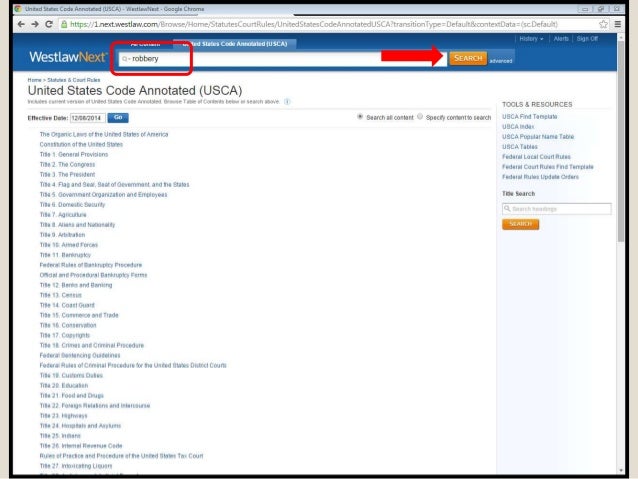This screenshot has height=479, width=638.
Task: Open the History dropdown
Action: click(x=531, y=39)
